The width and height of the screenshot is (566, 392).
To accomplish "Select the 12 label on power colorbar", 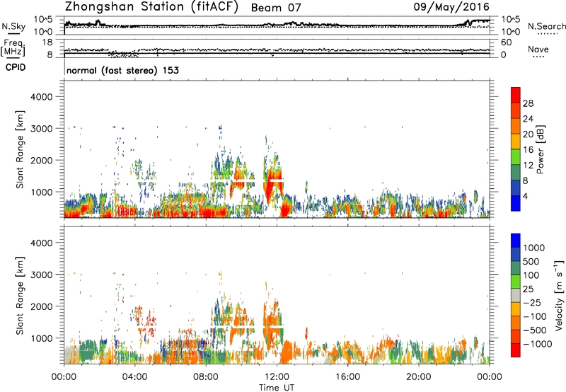I will pos(528,166).
